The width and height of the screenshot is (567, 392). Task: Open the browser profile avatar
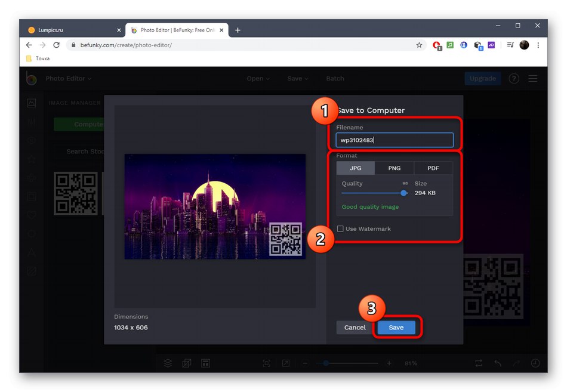coord(525,45)
